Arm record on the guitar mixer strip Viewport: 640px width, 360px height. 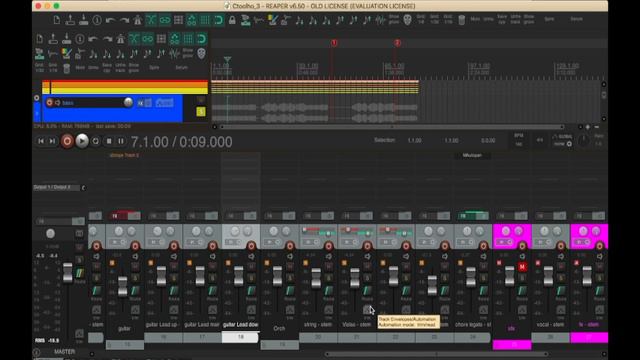pos(135,246)
